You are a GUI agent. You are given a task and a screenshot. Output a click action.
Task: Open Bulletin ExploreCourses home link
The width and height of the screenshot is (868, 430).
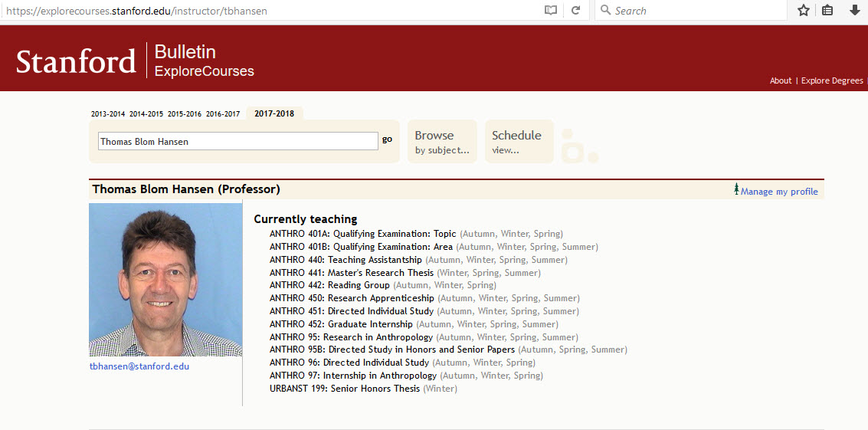(205, 61)
